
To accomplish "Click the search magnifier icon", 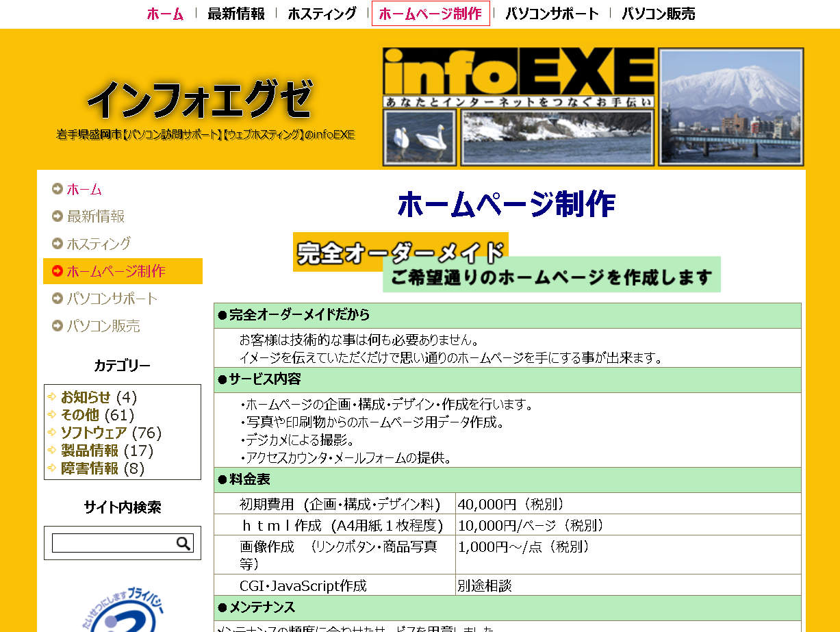I will (x=183, y=543).
